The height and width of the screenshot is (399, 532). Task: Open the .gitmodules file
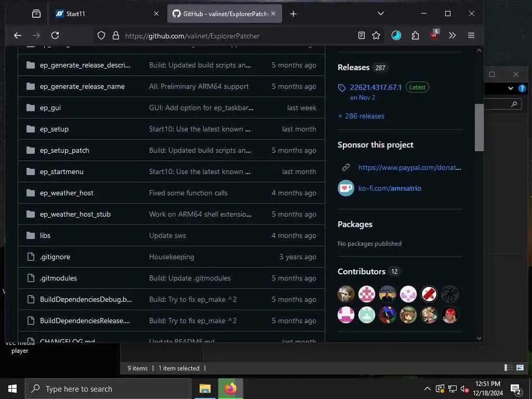click(x=58, y=278)
